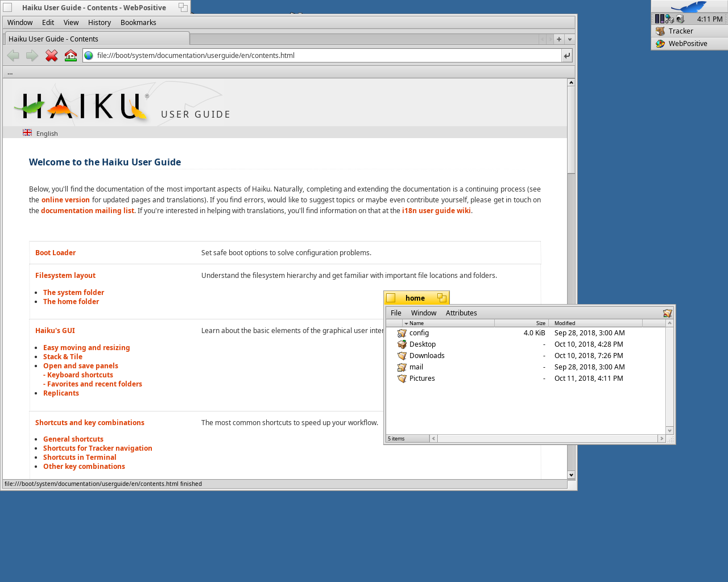Open the documentation mailing list link
This screenshot has height=582, width=728.
pos(88,211)
